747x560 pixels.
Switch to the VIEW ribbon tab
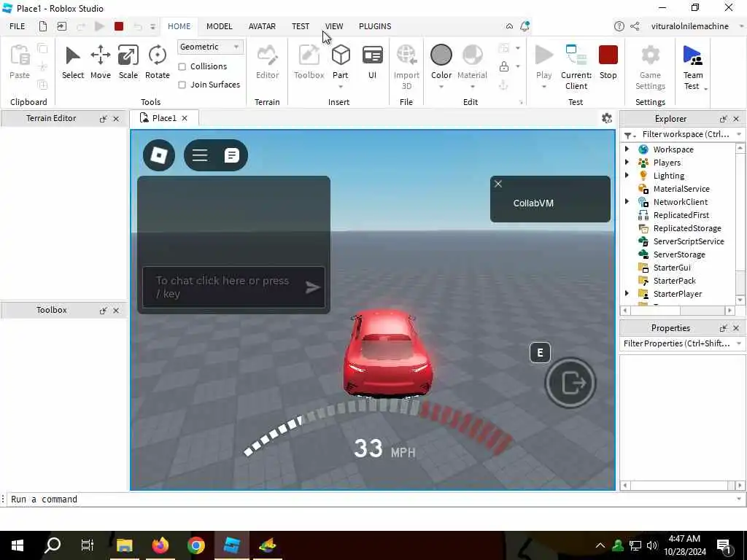point(334,26)
